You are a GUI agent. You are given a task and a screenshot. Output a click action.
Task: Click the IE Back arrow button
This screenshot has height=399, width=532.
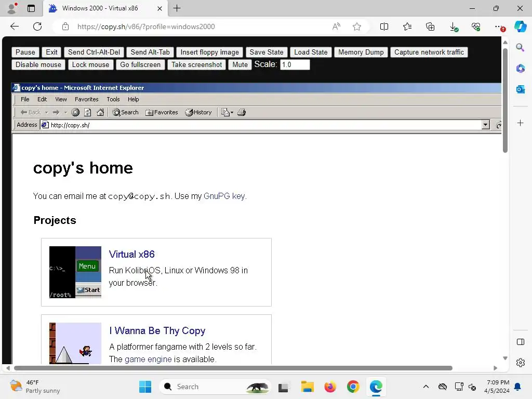coord(30,112)
